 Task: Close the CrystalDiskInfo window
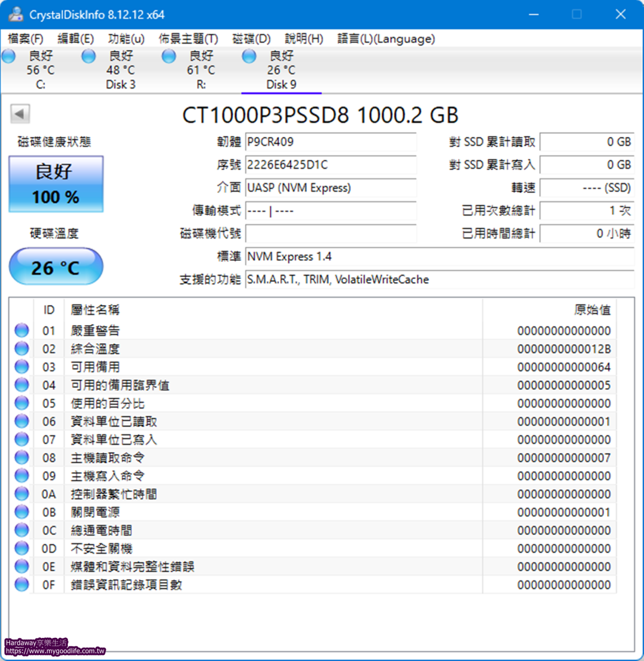(x=621, y=14)
